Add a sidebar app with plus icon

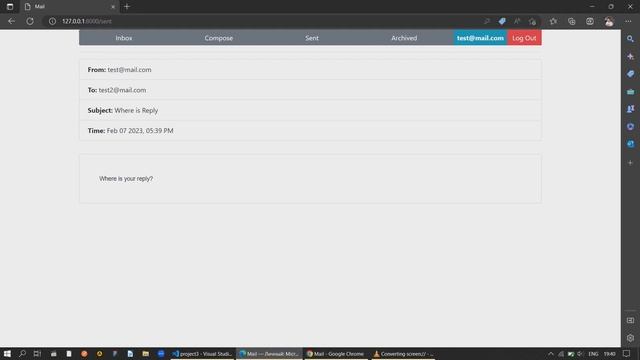631,162
